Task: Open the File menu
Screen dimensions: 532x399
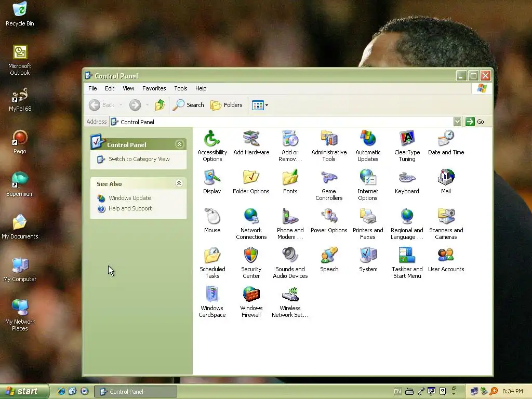Action: pyautogui.click(x=92, y=88)
